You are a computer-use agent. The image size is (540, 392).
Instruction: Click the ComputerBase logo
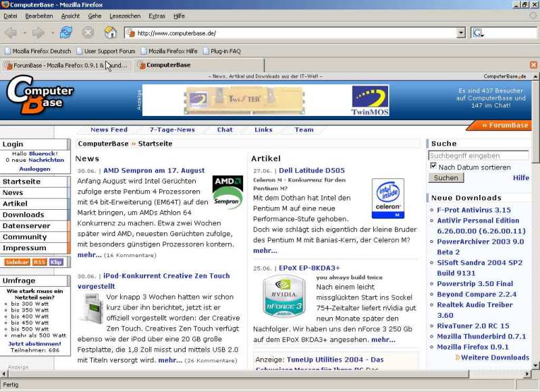[40, 95]
